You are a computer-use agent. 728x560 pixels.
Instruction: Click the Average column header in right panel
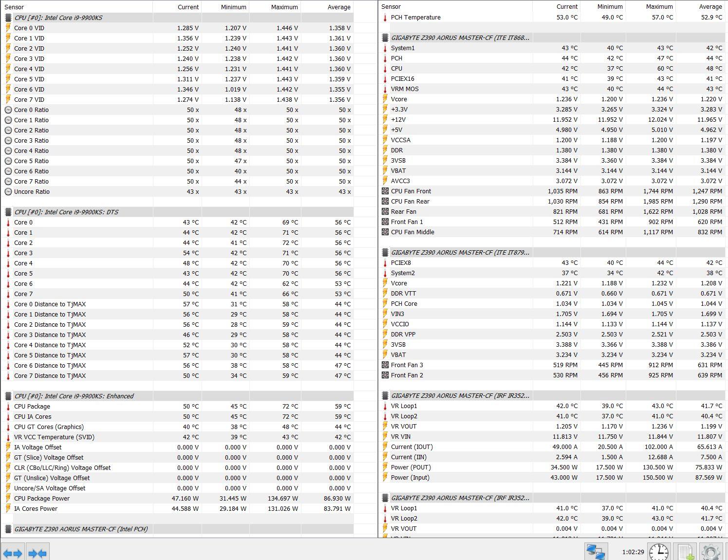coord(710,7)
